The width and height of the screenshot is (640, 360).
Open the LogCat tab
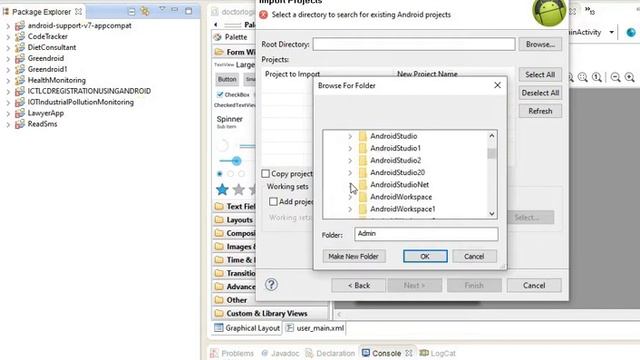coord(438,353)
